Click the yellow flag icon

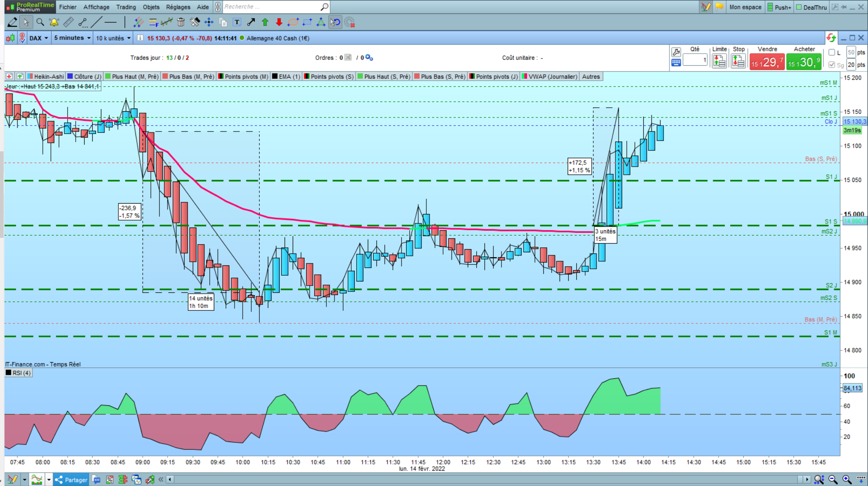(x=719, y=7)
